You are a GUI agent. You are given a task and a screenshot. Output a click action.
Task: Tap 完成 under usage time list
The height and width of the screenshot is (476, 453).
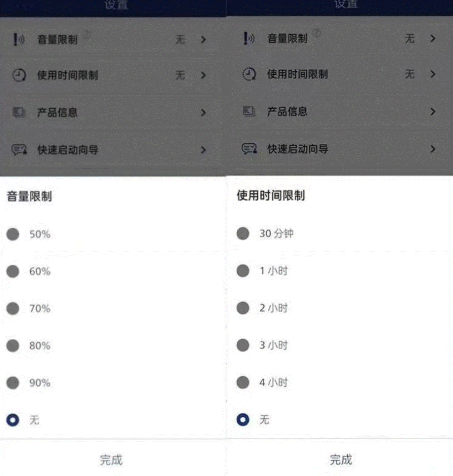coord(341,460)
